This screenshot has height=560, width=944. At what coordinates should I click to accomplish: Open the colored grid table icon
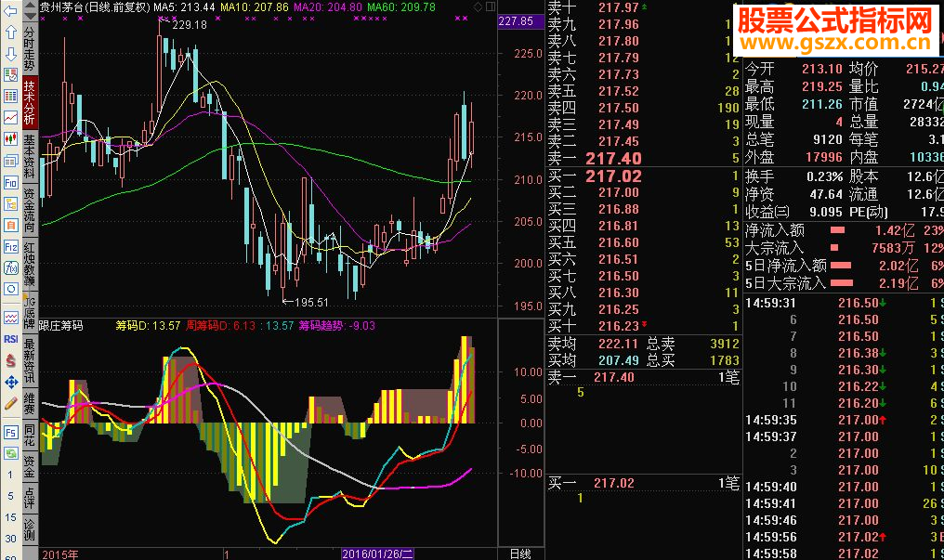click(11, 97)
